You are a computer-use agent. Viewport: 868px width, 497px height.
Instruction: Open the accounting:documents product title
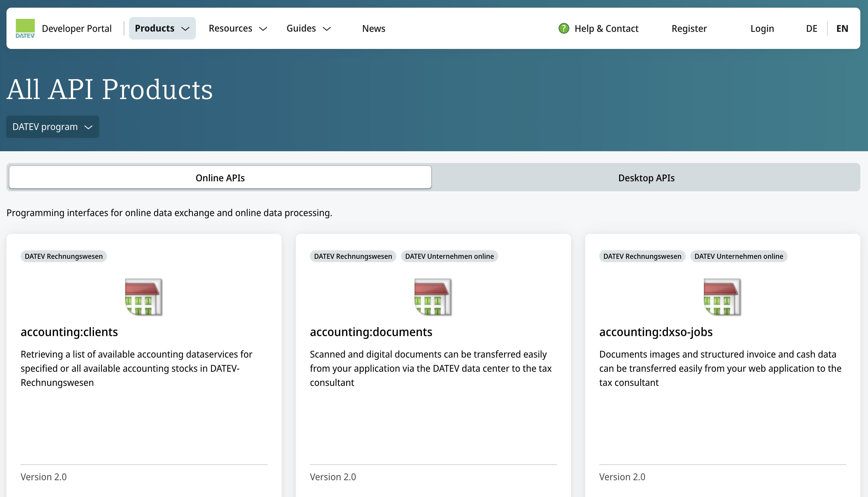371,332
